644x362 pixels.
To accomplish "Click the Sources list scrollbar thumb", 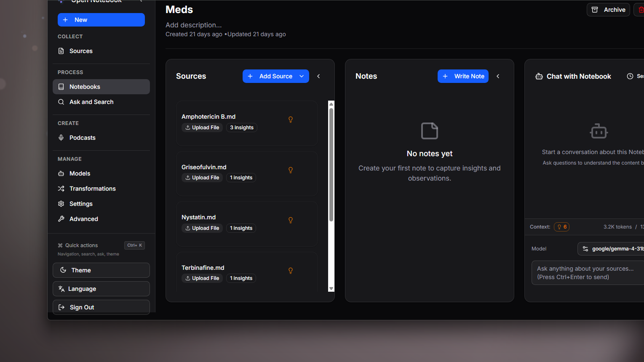I will click(331, 165).
